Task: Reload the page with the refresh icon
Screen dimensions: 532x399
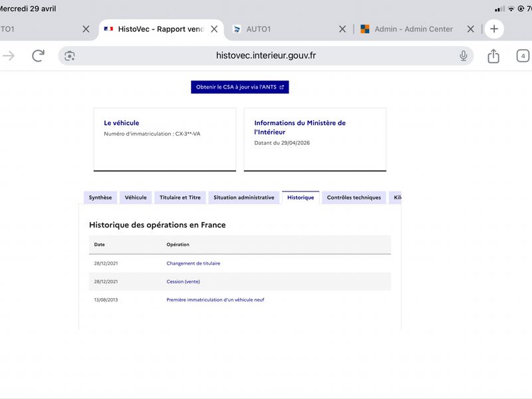Action: [x=38, y=56]
